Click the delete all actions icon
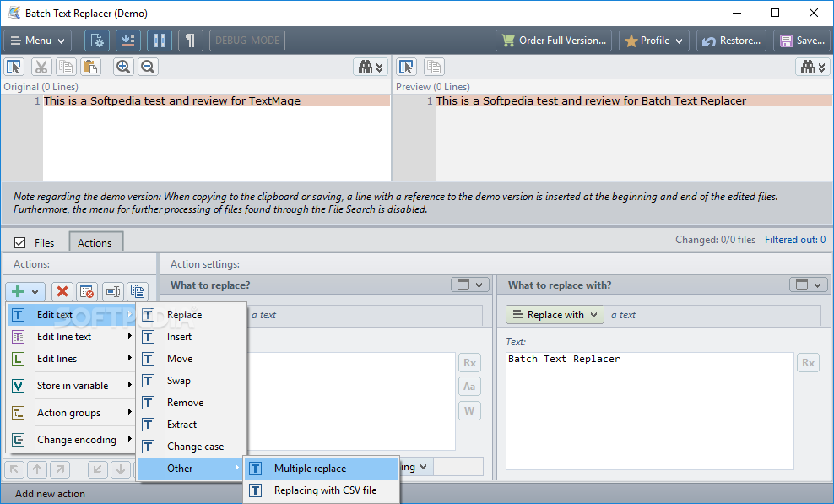 tap(87, 291)
